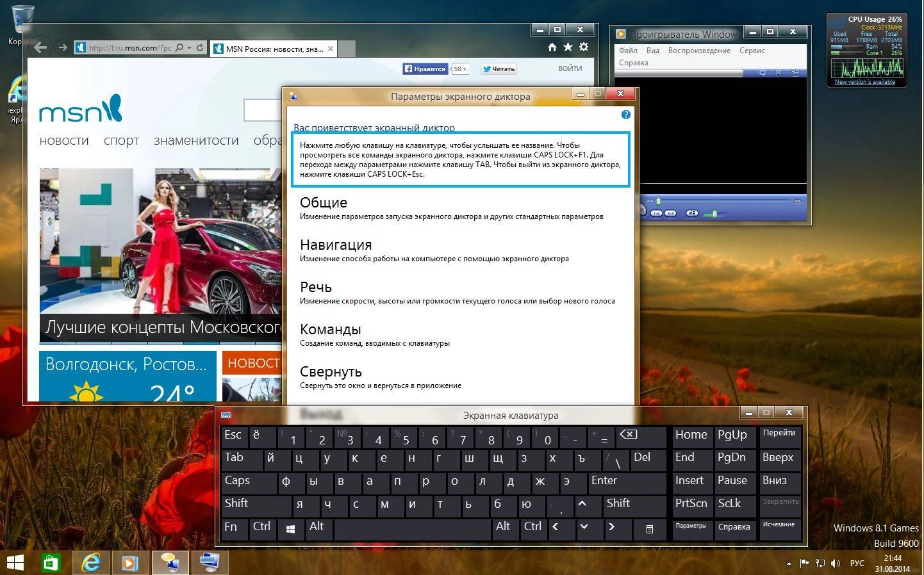Image resolution: width=924 pixels, height=575 pixels.
Task: Open Narrator help question mark icon
Action: pyautogui.click(x=625, y=115)
